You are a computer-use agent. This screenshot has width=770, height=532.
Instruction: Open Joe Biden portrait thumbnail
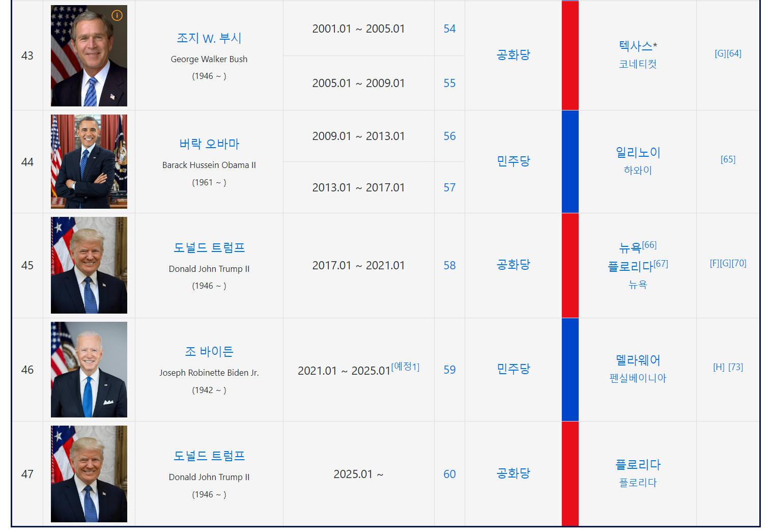click(x=89, y=370)
